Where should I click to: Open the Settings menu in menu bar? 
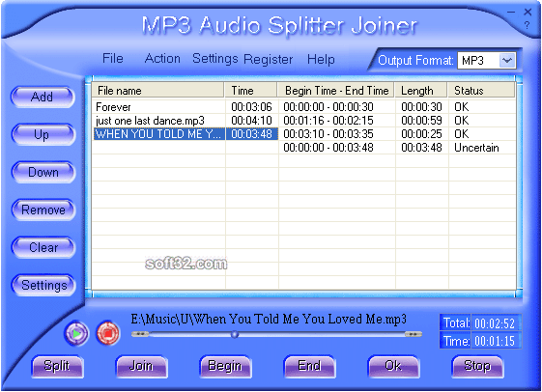pyautogui.click(x=215, y=59)
